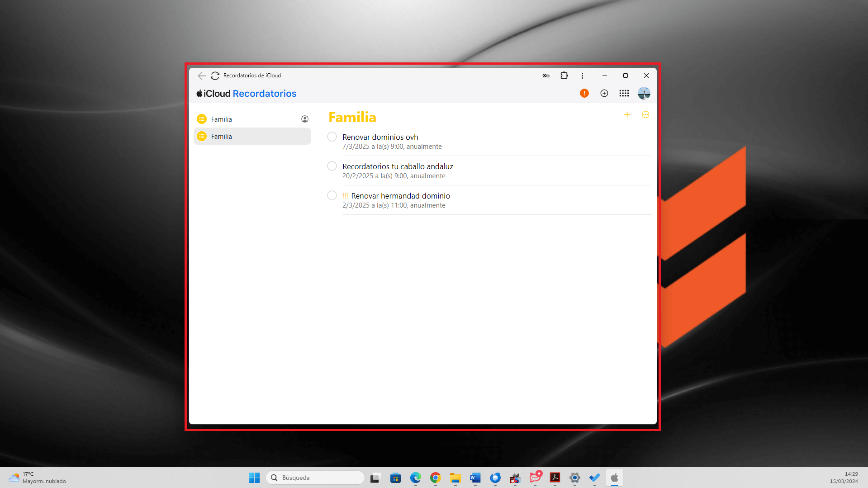Open the orange alert notification icon
Screen dimensions: 868x488
click(x=584, y=93)
